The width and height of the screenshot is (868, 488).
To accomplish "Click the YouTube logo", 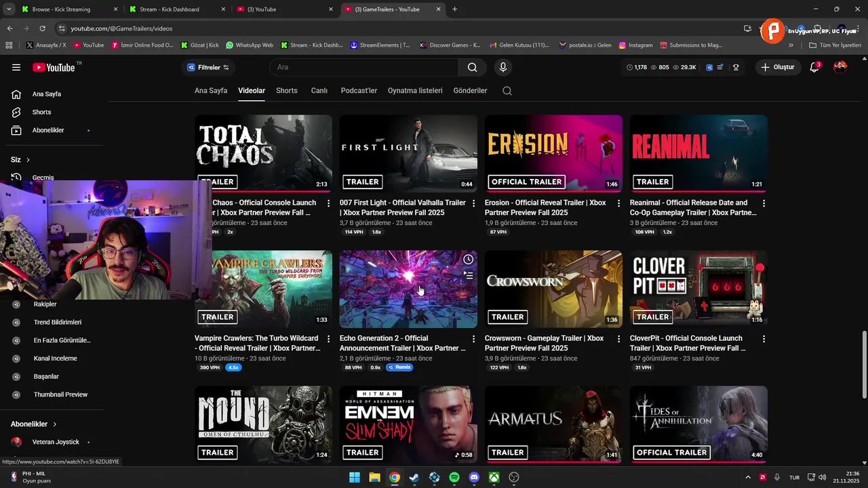I will click(54, 67).
